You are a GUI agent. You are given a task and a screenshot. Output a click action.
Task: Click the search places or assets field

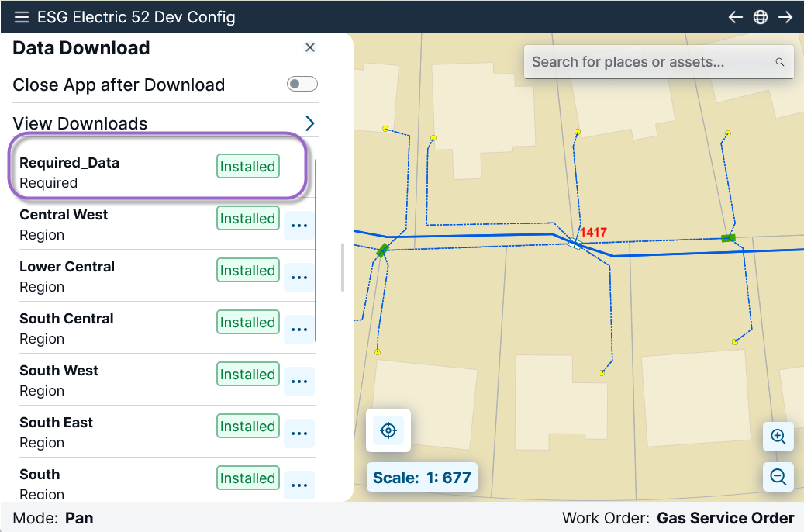[658, 62]
